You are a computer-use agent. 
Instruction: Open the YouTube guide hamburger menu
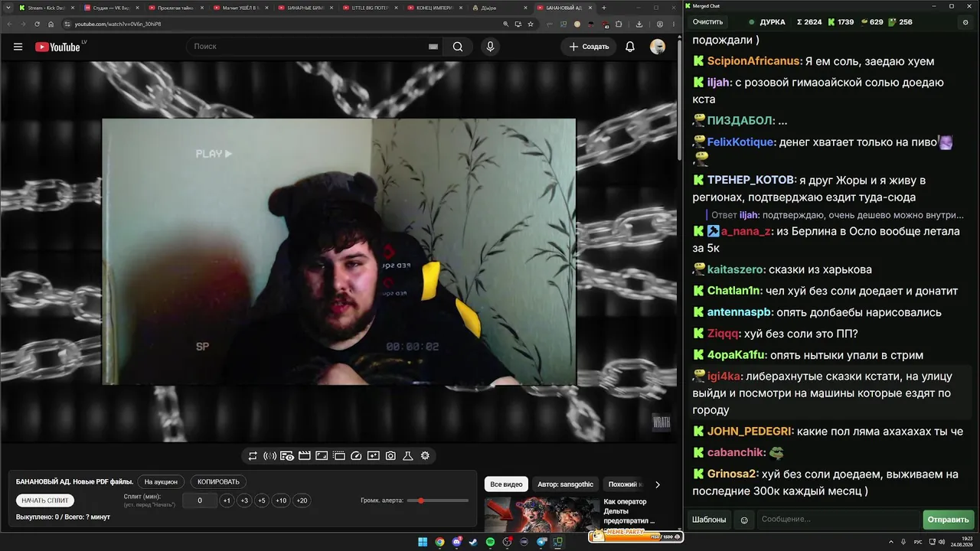click(x=18, y=47)
